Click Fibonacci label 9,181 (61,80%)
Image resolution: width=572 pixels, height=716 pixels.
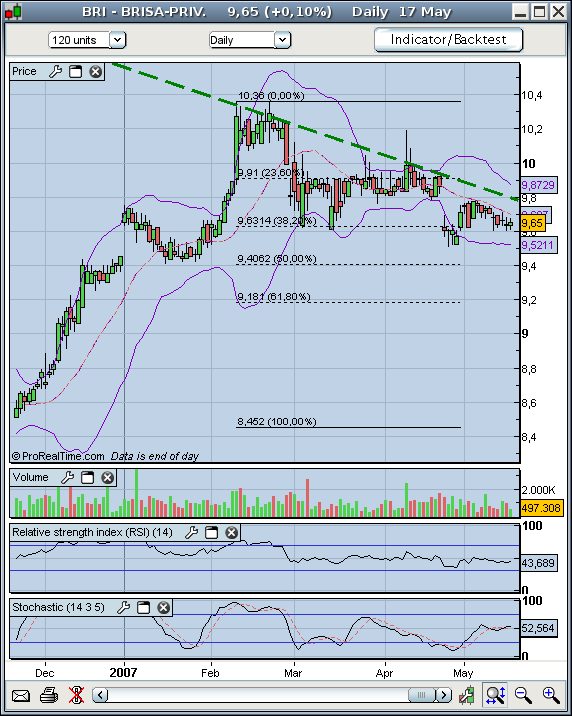click(x=274, y=297)
